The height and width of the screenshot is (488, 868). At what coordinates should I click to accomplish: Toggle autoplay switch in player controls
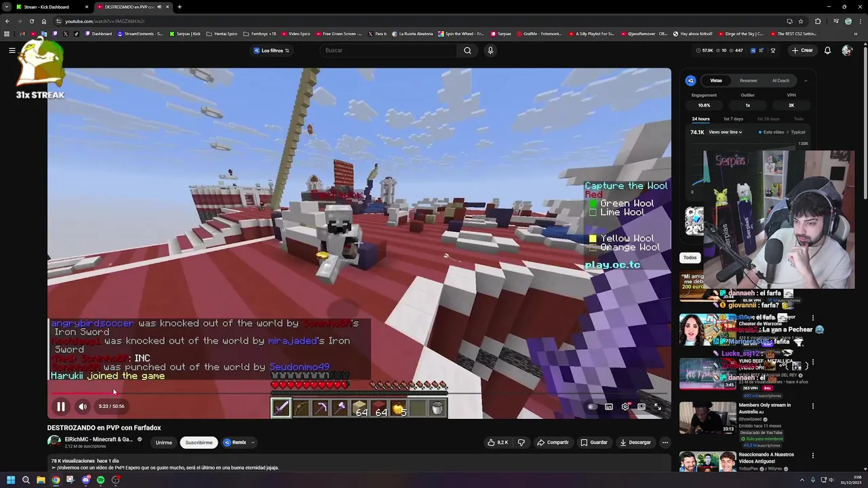[x=592, y=407]
